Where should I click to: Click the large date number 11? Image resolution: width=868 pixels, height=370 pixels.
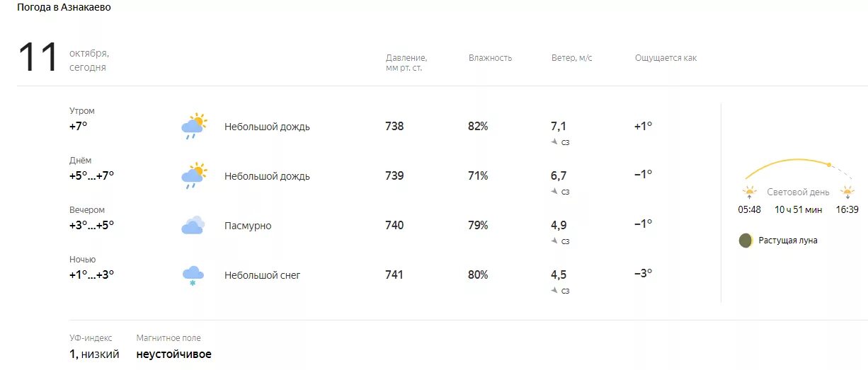click(x=38, y=58)
